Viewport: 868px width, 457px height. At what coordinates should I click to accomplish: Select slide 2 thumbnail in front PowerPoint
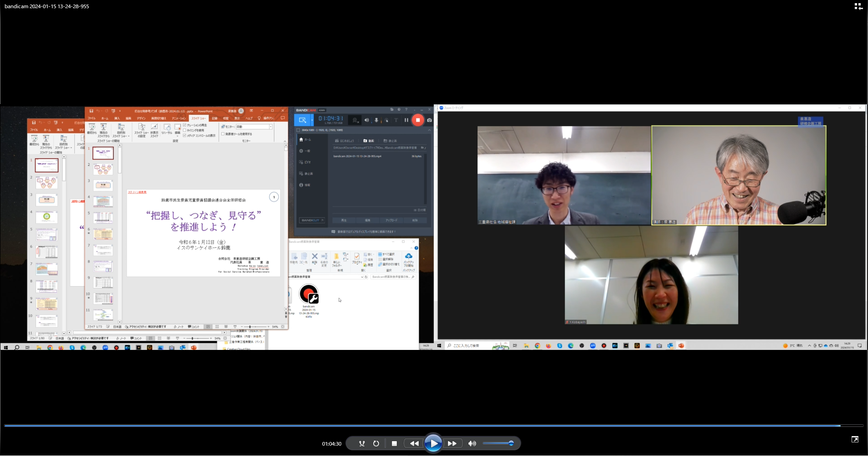point(103,169)
